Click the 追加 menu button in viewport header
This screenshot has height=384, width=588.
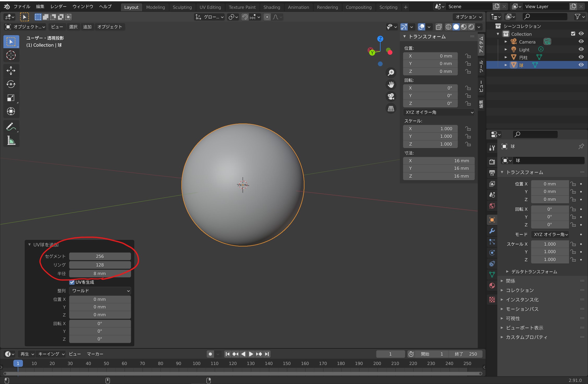coord(87,27)
